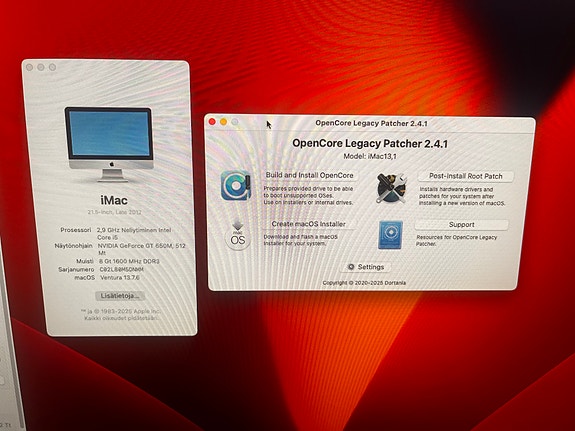
Task: Choose Create macOS Installer
Action: click(308, 224)
